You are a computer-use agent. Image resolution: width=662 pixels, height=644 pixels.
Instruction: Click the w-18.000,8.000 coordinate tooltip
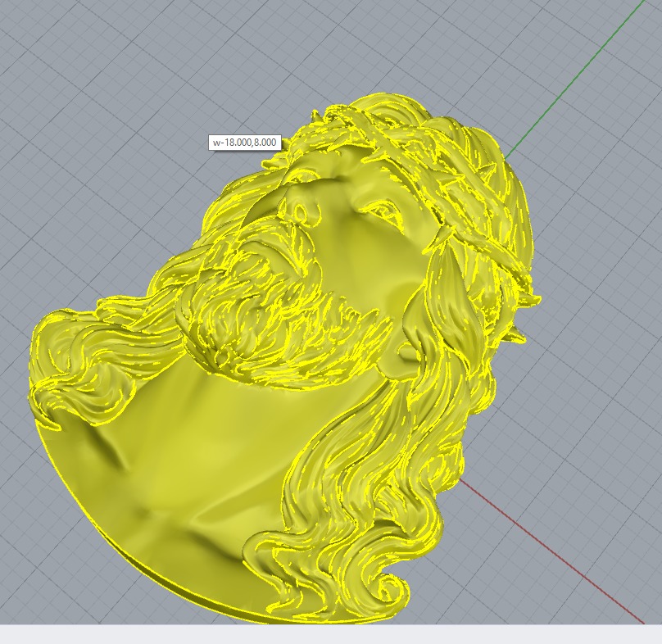click(244, 143)
